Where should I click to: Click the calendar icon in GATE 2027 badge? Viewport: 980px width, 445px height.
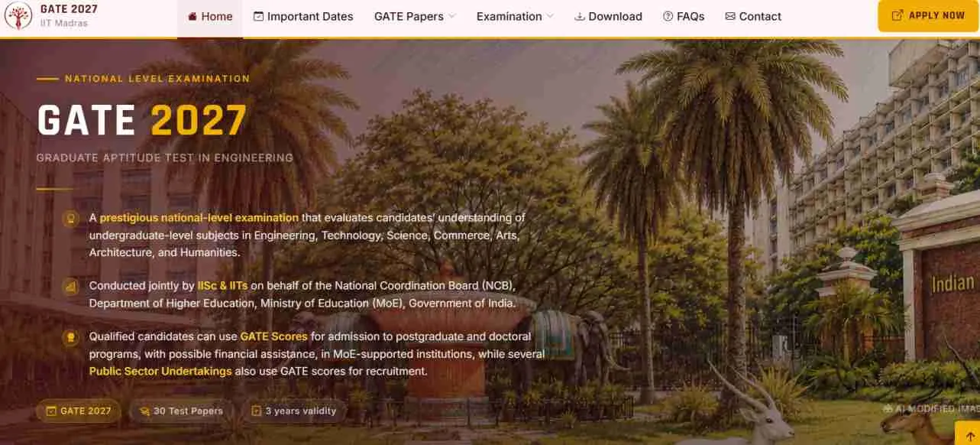(x=51, y=411)
